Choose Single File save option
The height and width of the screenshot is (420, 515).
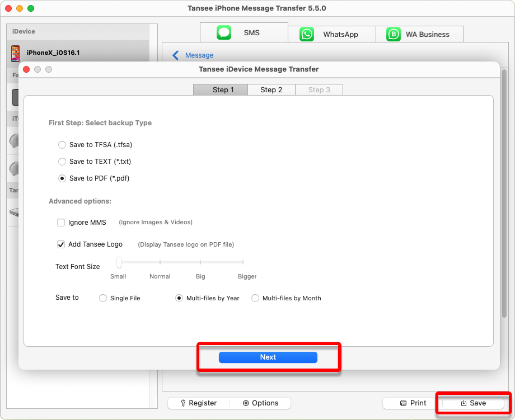(x=103, y=298)
